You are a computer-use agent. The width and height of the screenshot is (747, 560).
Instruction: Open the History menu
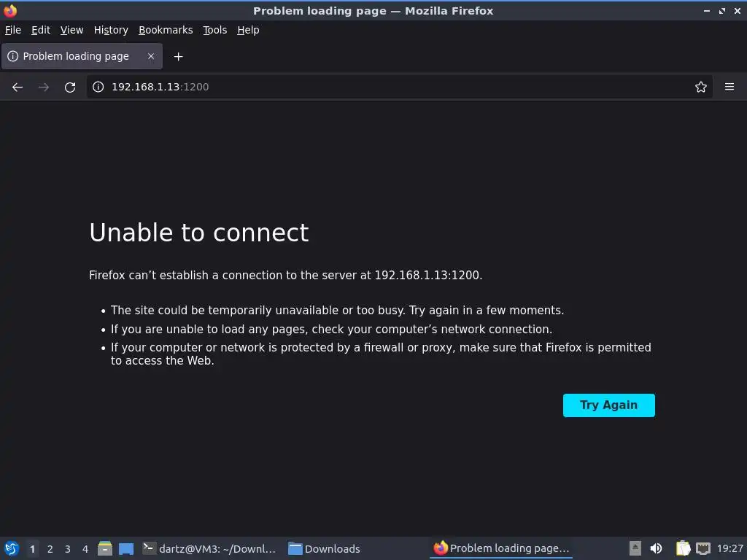click(111, 30)
